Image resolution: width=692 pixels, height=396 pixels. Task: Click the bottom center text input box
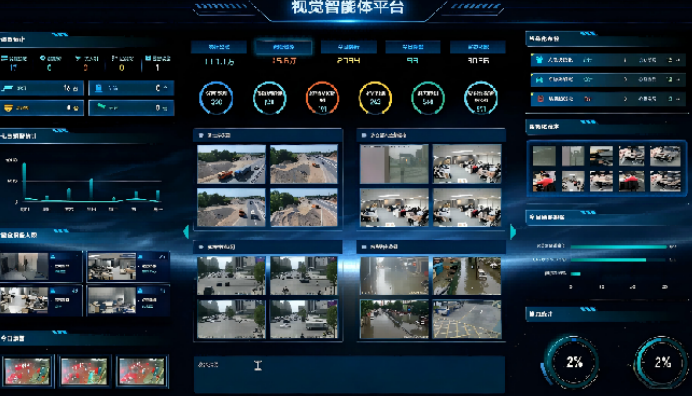[x=349, y=374]
